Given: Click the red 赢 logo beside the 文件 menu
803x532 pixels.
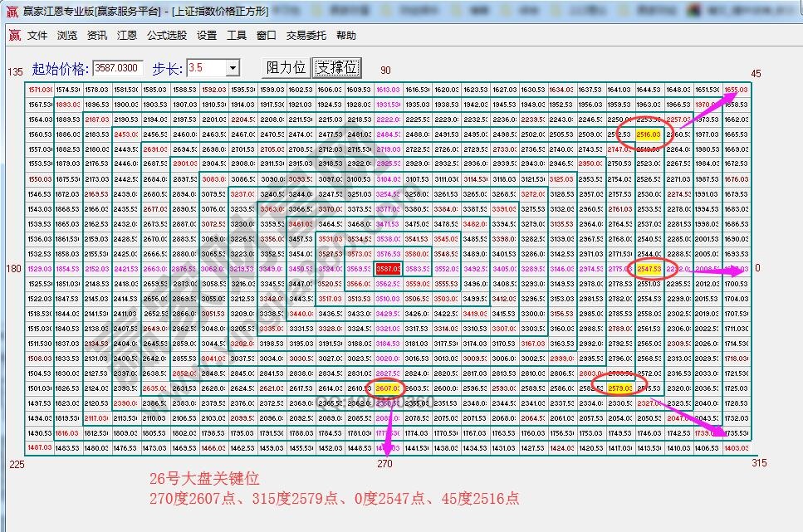Looking at the screenshot, I should coord(13,35).
